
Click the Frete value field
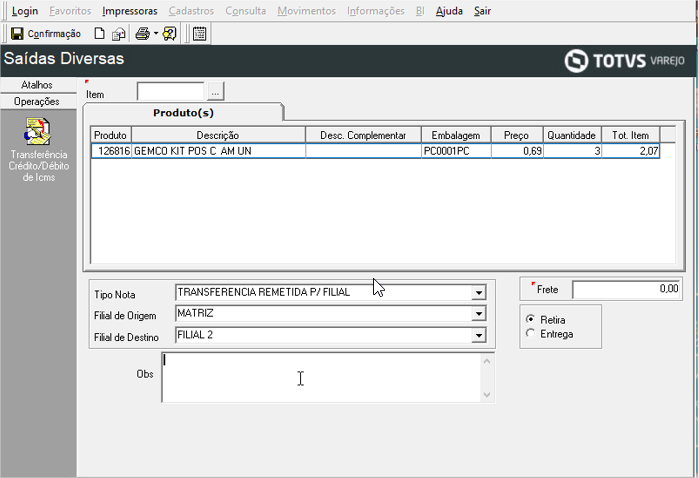[x=626, y=289]
